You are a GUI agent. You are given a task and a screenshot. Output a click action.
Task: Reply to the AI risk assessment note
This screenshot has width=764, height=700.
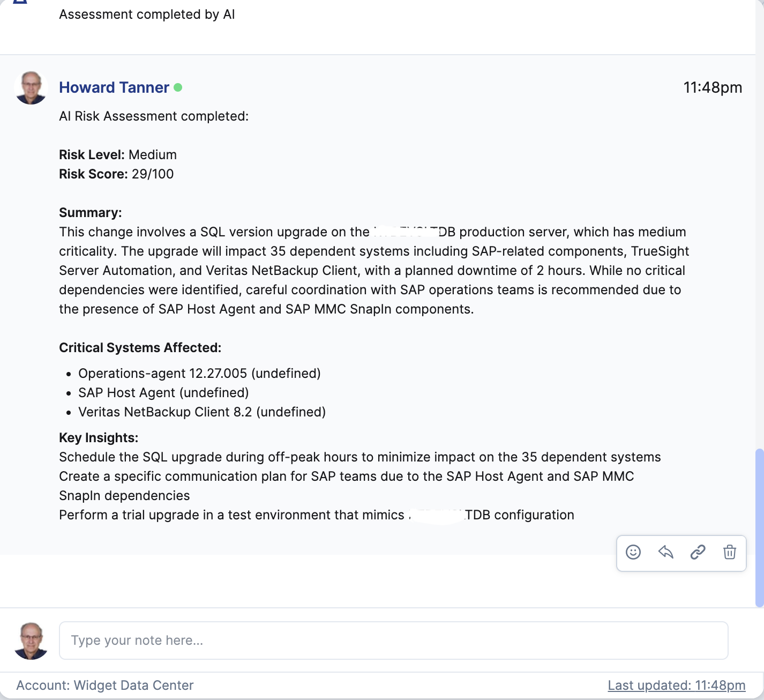pyautogui.click(x=665, y=553)
